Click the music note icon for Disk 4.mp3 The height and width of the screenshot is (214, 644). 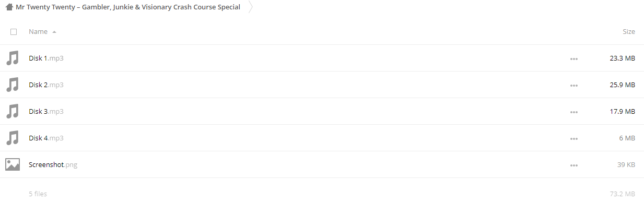(x=13, y=138)
